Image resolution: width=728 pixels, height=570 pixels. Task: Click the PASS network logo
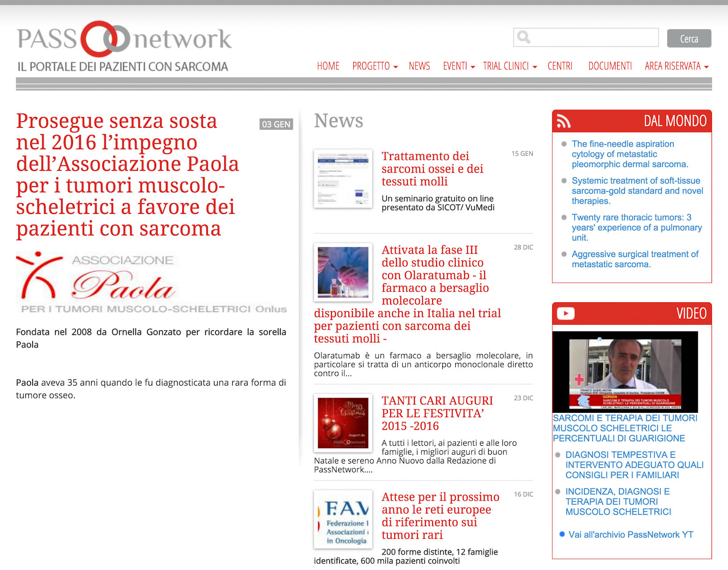pyautogui.click(x=124, y=39)
